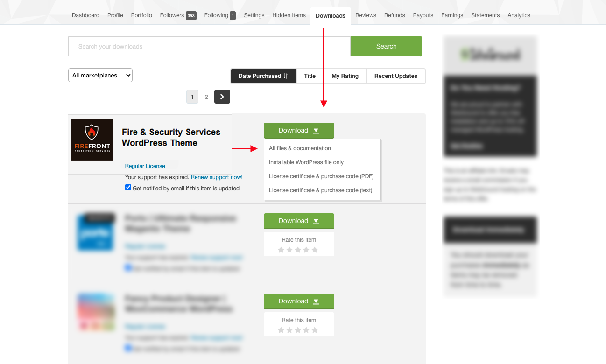The width and height of the screenshot is (606, 364).
Task: Toggle update notification checkbox on third item
Action: coord(128,348)
